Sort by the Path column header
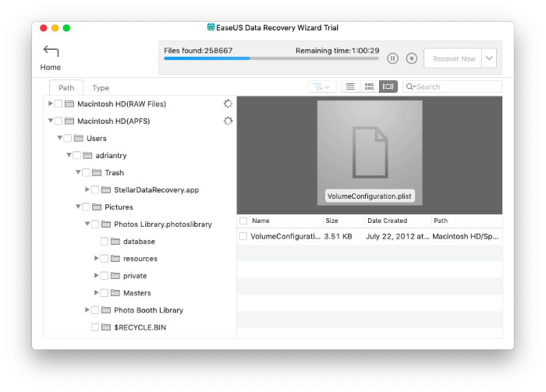 pos(441,221)
